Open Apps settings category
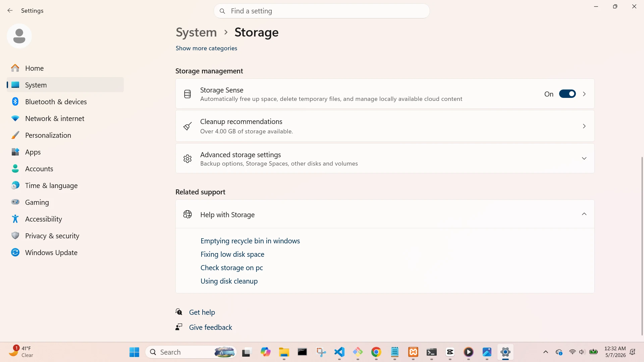644x362 pixels. (x=65, y=152)
